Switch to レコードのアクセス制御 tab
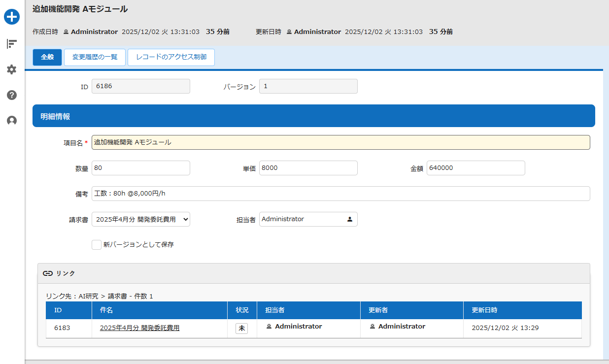This screenshot has width=609, height=364. [x=171, y=57]
